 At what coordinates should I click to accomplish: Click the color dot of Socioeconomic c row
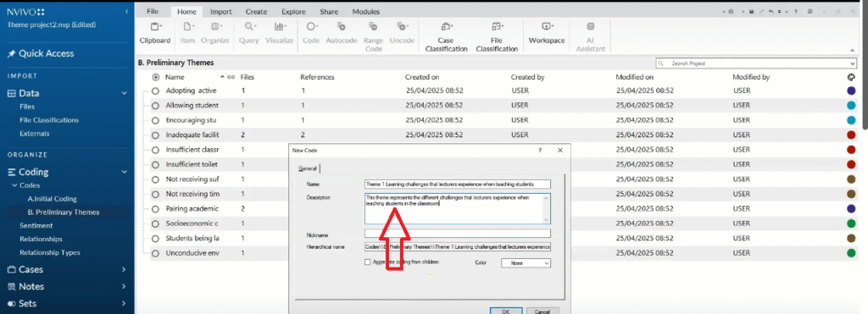851,223
